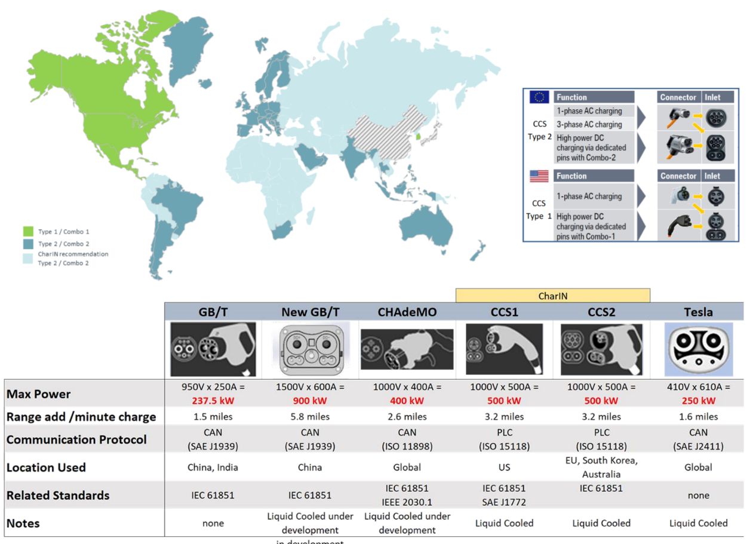
Task: Click Australia on the world map
Action: pyautogui.click(x=427, y=225)
